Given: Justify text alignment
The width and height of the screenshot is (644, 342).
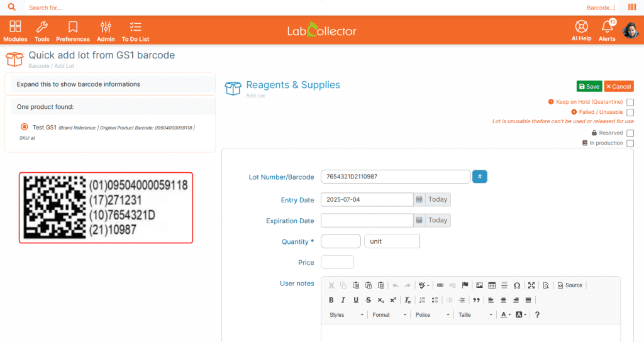Looking at the screenshot, I should 528,300.
